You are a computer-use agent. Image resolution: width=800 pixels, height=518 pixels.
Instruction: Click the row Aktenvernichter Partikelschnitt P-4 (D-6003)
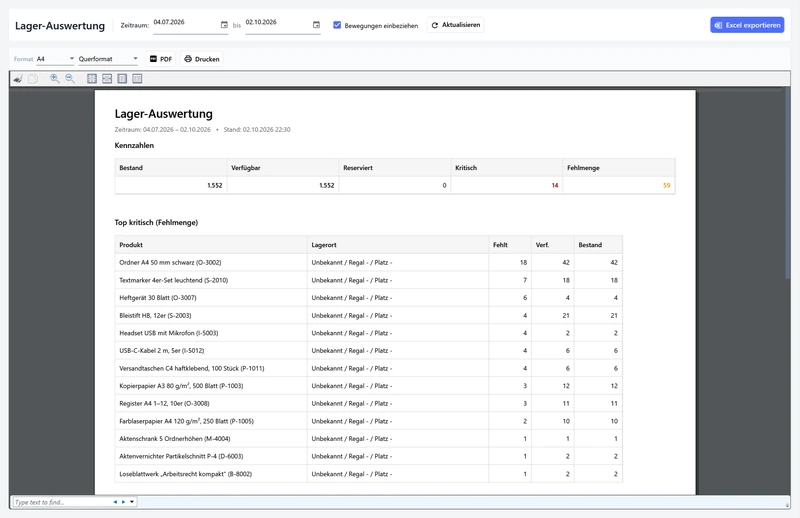pyautogui.click(x=368, y=456)
